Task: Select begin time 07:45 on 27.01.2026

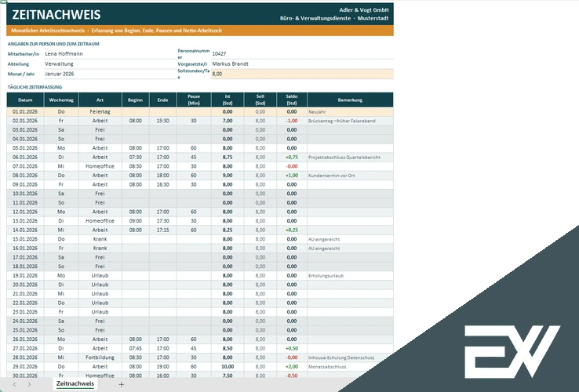Action: [x=136, y=348]
